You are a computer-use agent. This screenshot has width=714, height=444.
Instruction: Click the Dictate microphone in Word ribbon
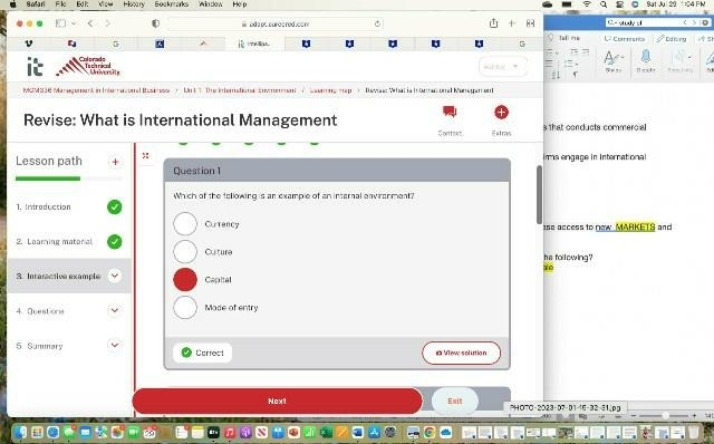645,57
